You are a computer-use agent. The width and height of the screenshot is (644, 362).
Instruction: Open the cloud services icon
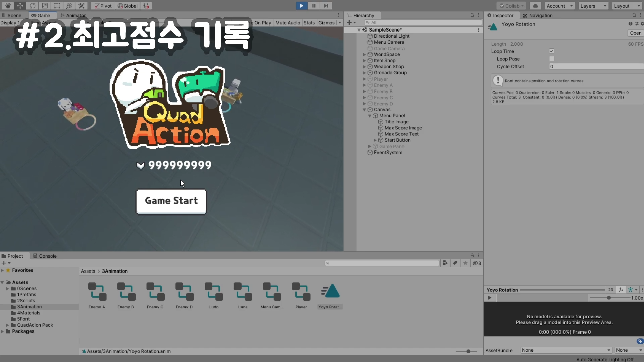coord(535,6)
